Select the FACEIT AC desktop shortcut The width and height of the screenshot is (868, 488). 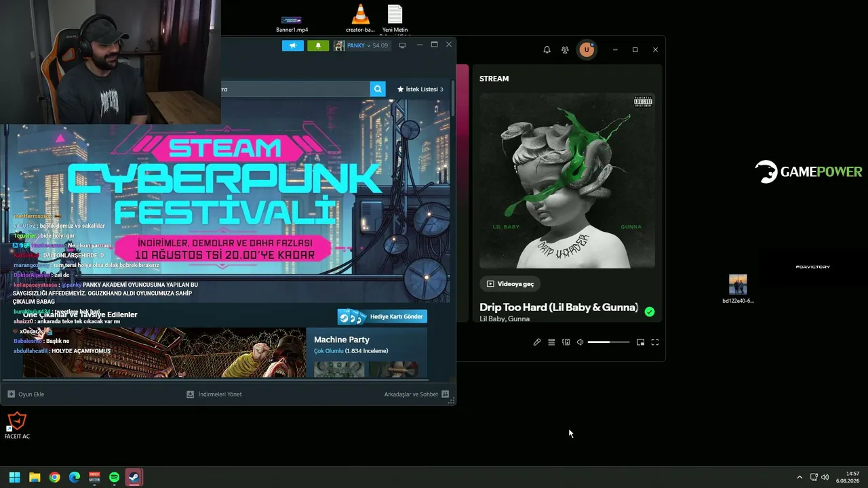tap(16, 426)
